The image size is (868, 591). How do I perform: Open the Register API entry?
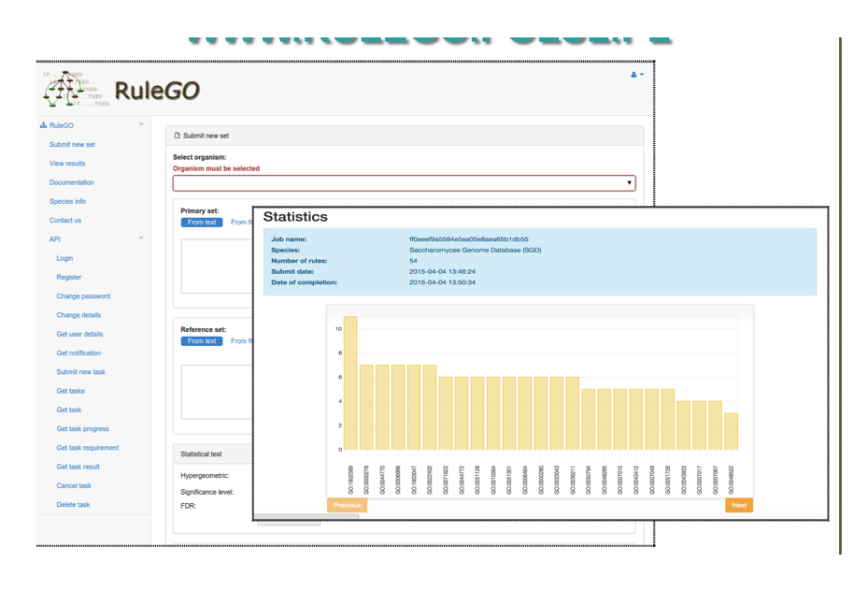point(68,277)
